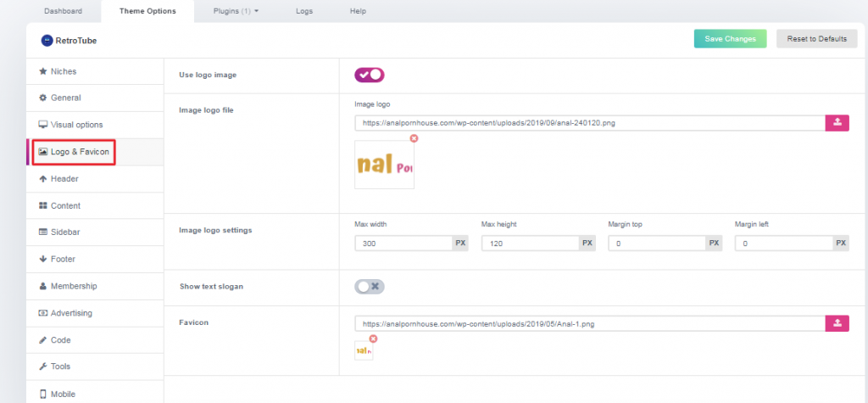
Task: Remove the logo image with red X icon
Action: click(x=414, y=138)
